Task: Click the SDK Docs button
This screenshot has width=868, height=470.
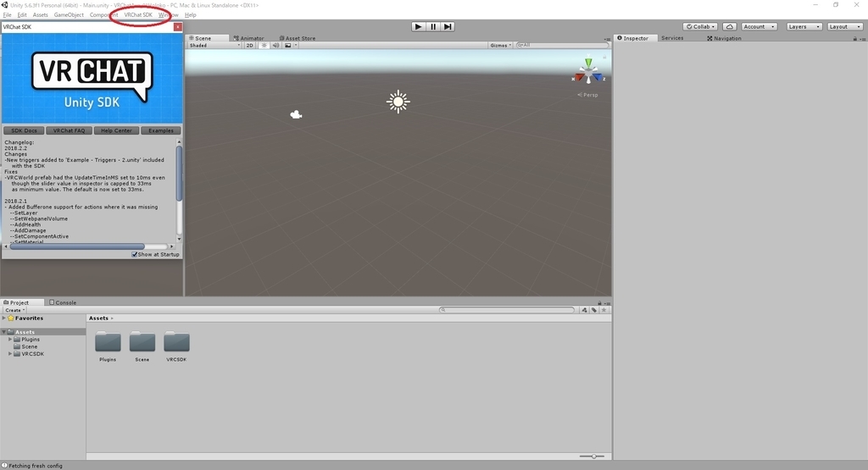Action: point(24,130)
